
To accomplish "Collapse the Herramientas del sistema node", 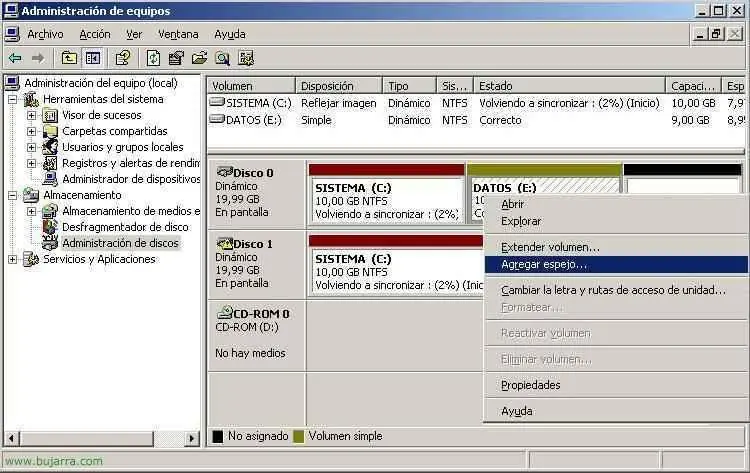I will [13, 99].
